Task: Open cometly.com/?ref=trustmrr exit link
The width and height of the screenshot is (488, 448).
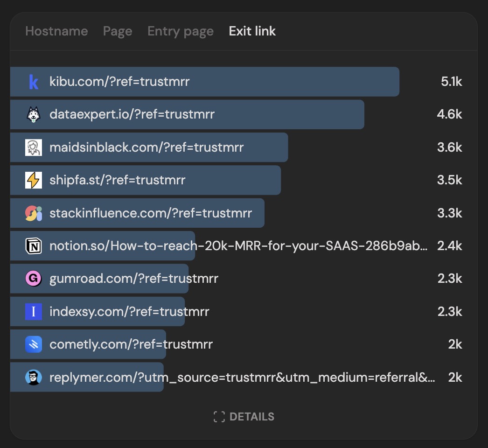Action: click(131, 344)
